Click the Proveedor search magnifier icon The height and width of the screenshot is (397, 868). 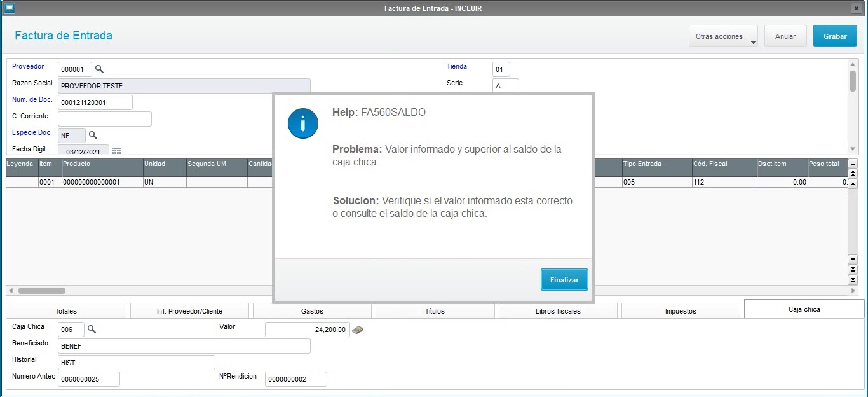pyautogui.click(x=99, y=69)
